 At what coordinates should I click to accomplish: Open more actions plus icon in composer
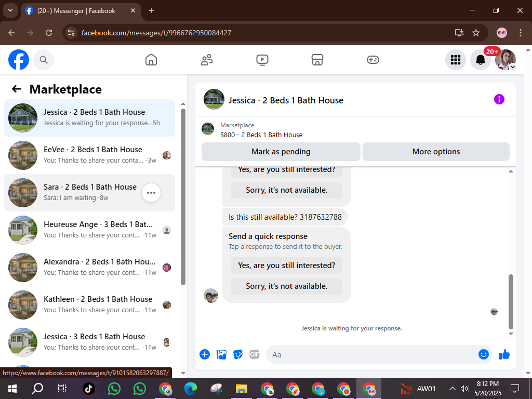[205, 354]
